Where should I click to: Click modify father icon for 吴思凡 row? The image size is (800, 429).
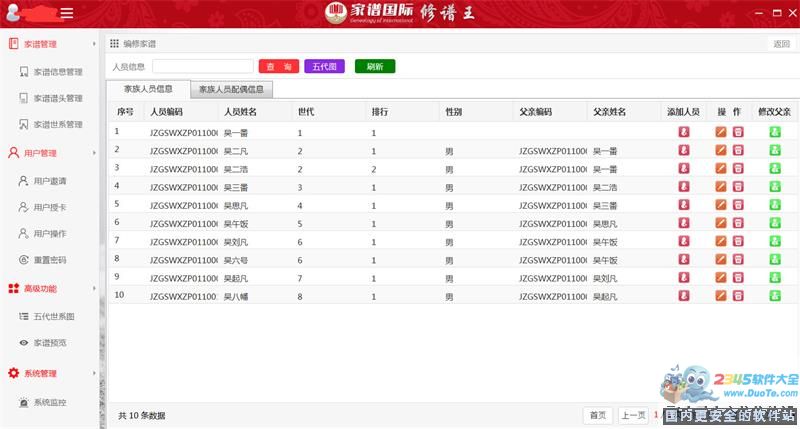point(775,205)
